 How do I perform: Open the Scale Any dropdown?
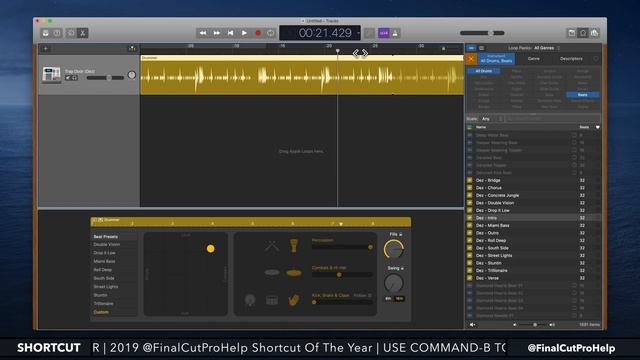tap(491, 119)
